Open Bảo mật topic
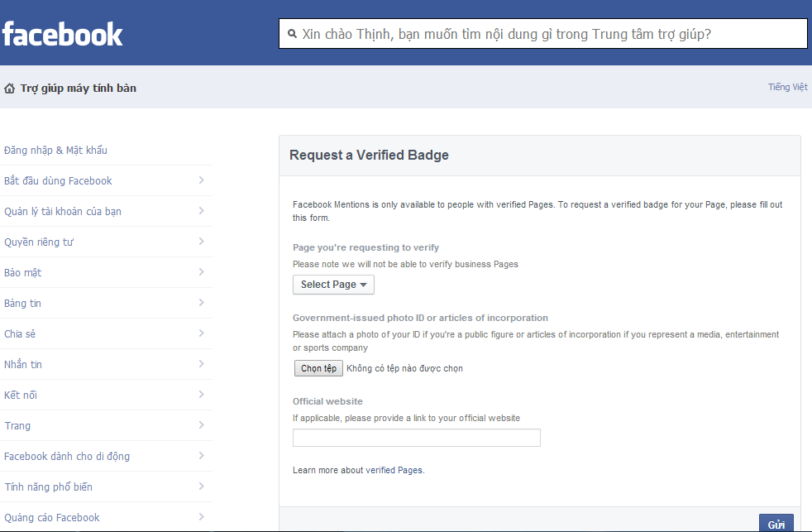 (23, 272)
